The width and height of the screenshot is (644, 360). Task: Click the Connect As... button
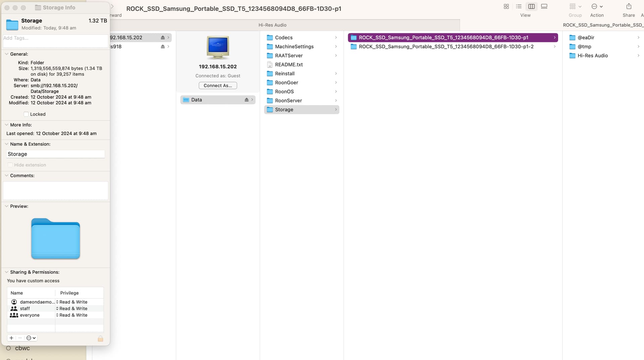(x=218, y=86)
